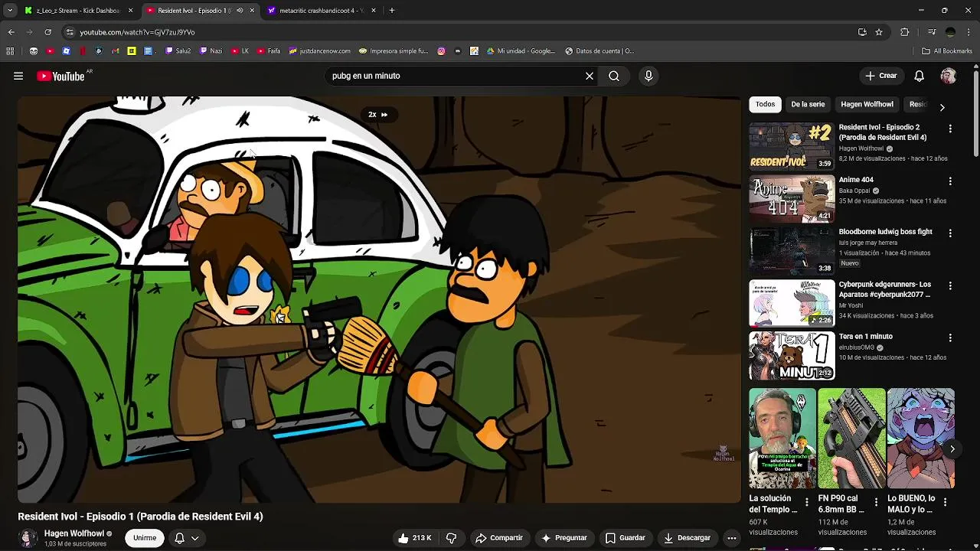
Task: Open YouTube notifications bell
Action: coord(920,76)
